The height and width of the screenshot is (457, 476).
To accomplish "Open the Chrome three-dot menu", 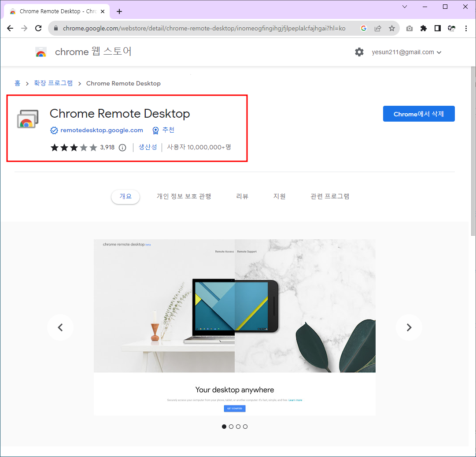I will [466, 28].
